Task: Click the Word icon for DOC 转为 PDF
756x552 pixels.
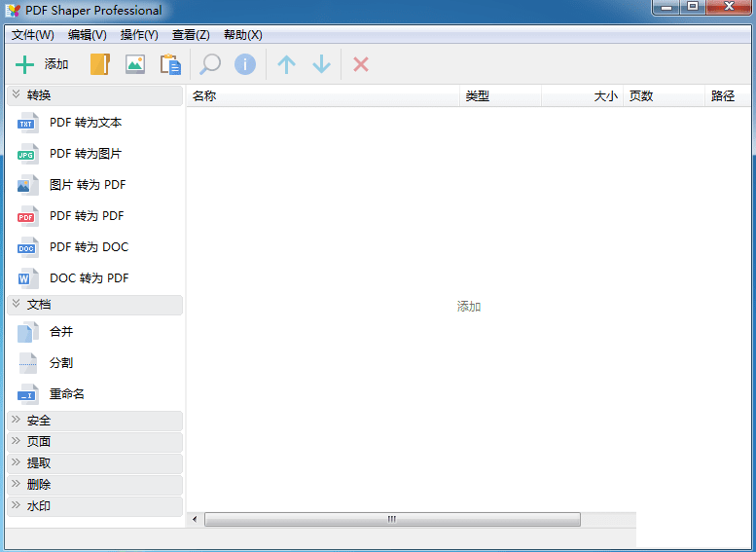Action: coord(28,277)
